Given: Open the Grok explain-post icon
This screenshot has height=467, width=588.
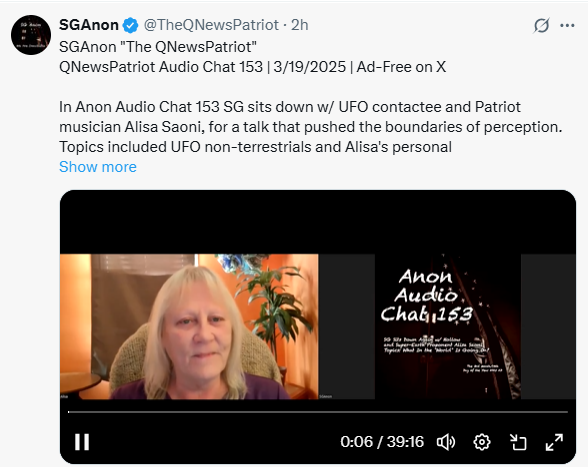Looking at the screenshot, I should [x=542, y=26].
